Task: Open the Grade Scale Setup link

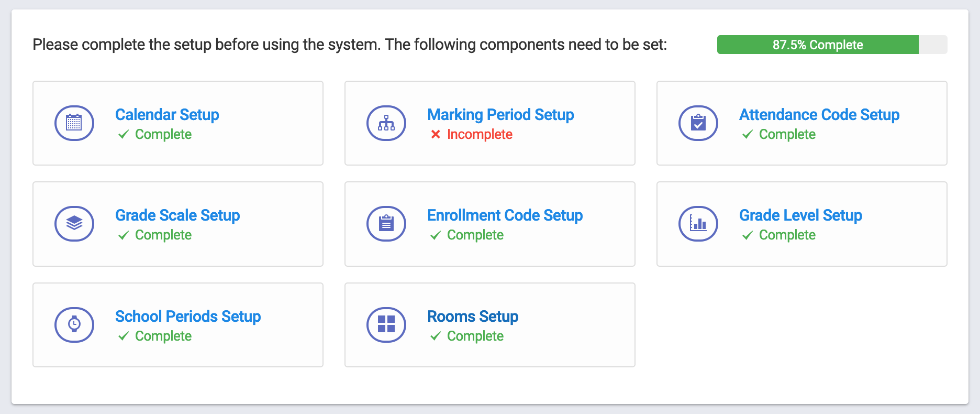Action: [177, 215]
